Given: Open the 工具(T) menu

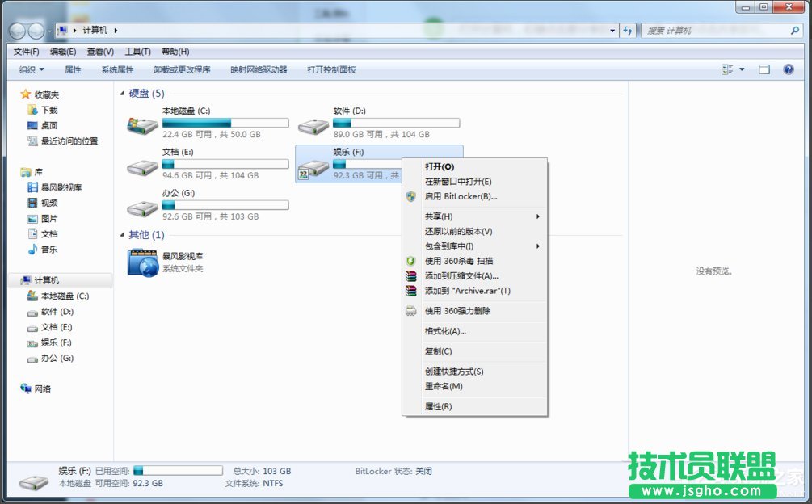Looking at the screenshot, I should [137, 51].
